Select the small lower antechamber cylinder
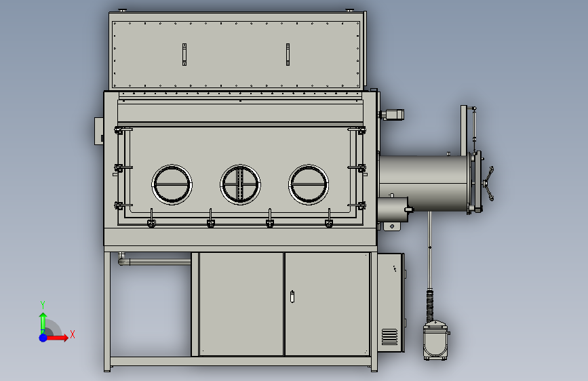 tap(392, 209)
